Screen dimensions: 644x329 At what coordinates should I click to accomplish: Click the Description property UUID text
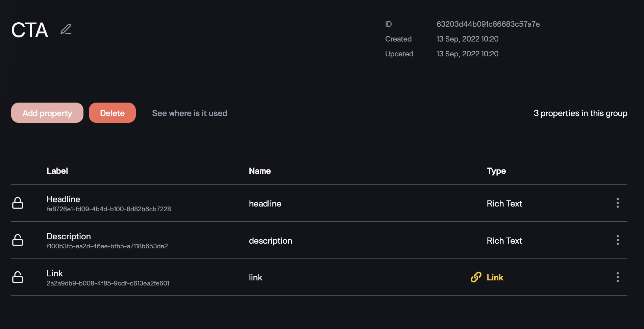[107, 246]
